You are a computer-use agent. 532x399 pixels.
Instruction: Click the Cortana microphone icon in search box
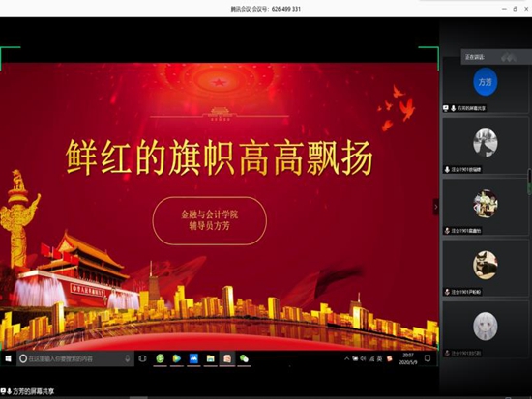point(128,358)
